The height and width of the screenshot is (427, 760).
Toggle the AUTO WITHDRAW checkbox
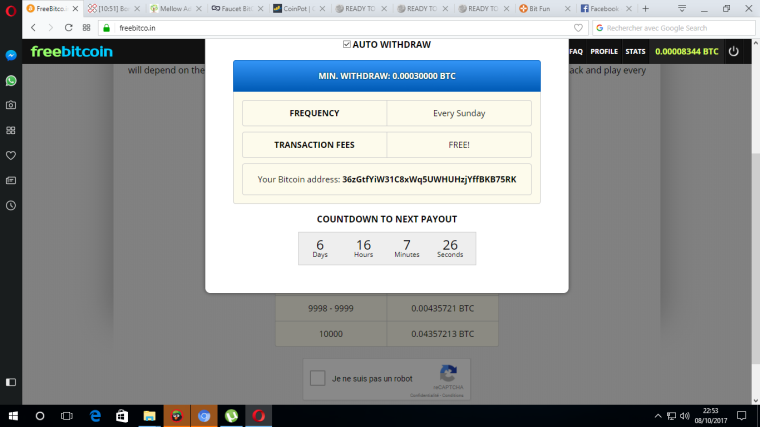347,45
